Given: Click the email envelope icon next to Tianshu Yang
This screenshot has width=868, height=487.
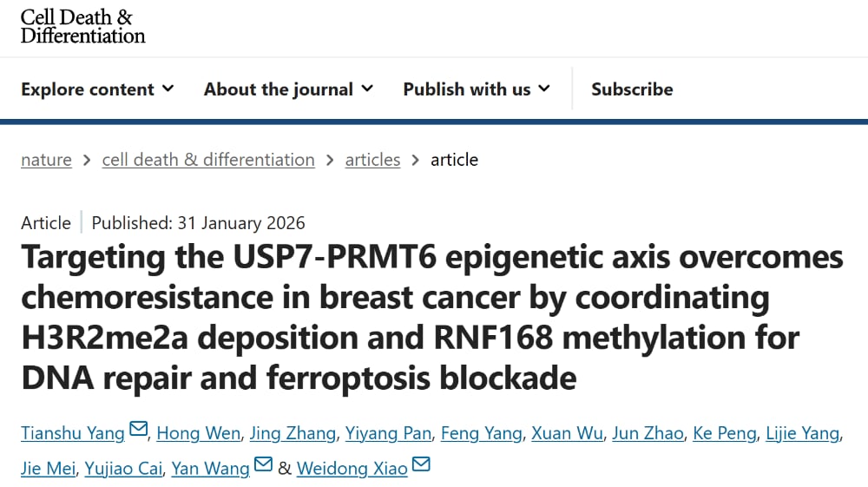Looking at the screenshot, I should click(138, 430).
